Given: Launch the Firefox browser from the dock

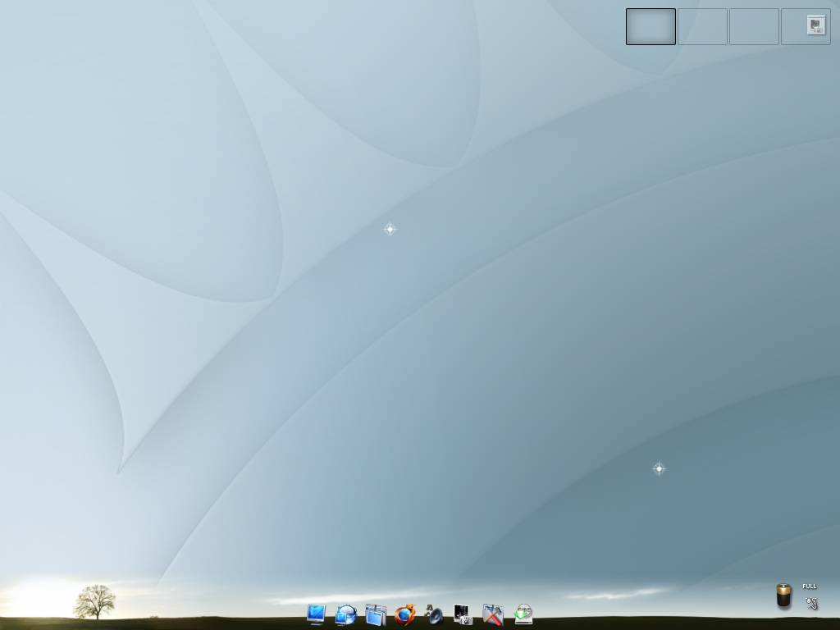Looking at the screenshot, I should (x=405, y=614).
